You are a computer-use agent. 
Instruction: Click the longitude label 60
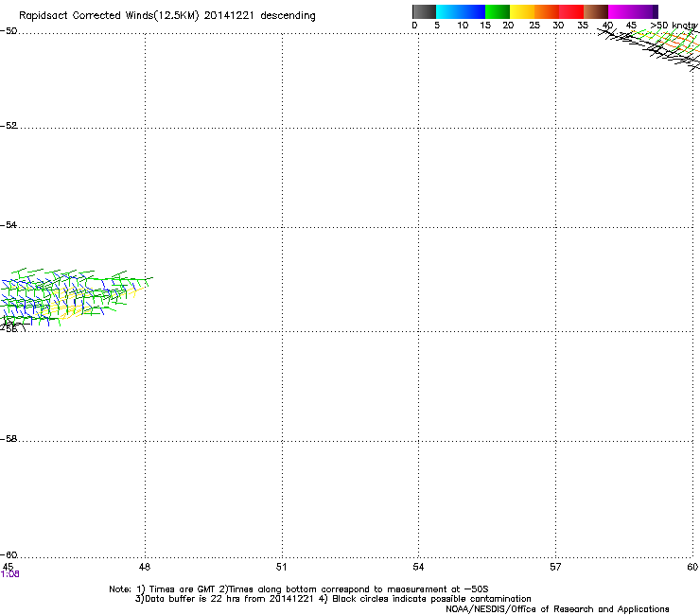tap(692, 567)
